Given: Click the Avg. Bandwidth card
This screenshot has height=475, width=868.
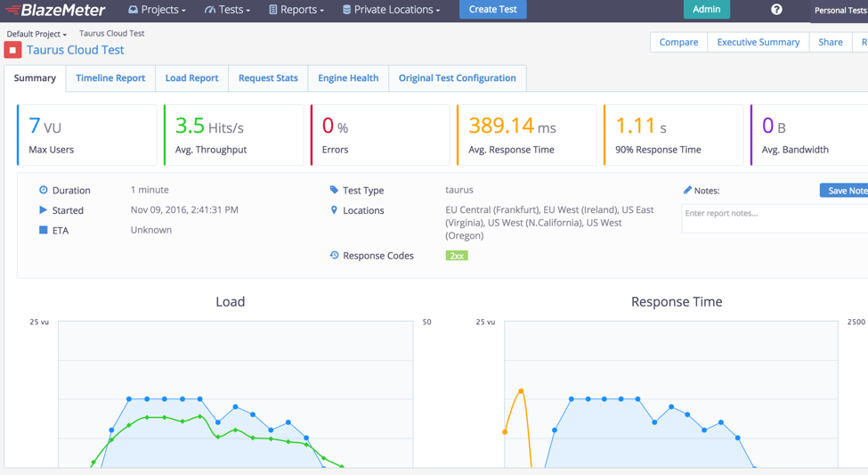Looking at the screenshot, I should (x=808, y=135).
